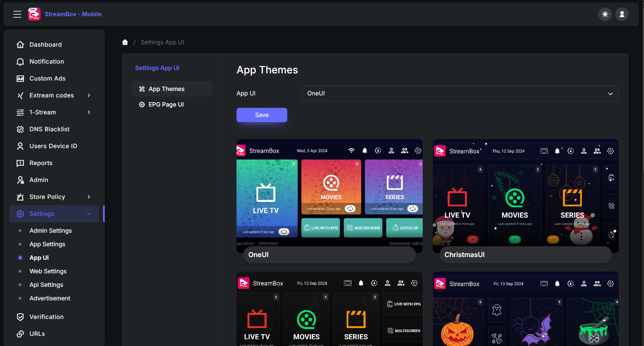Screen dimensions: 644x346
Task: Select the Halloween pumpkin theme preview
Action: click(x=525, y=309)
